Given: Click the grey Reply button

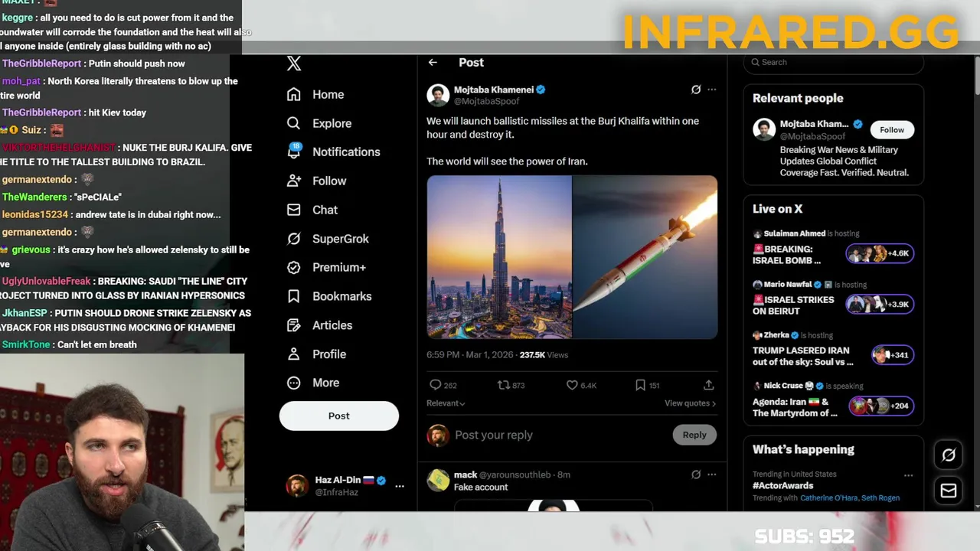Looking at the screenshot, I should [694, 435].
